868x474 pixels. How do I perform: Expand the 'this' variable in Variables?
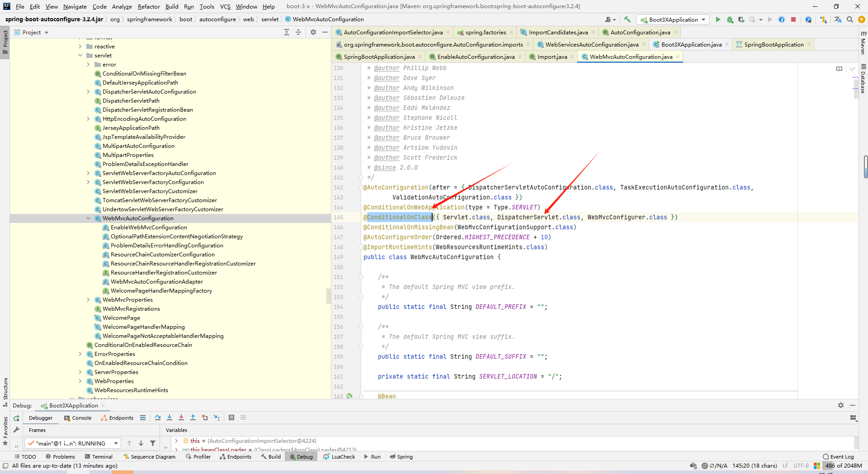pos(176,441)
